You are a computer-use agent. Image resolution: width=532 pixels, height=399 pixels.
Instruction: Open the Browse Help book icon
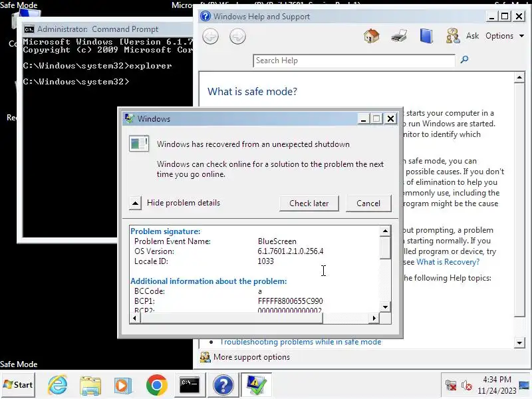click(426, 36)
